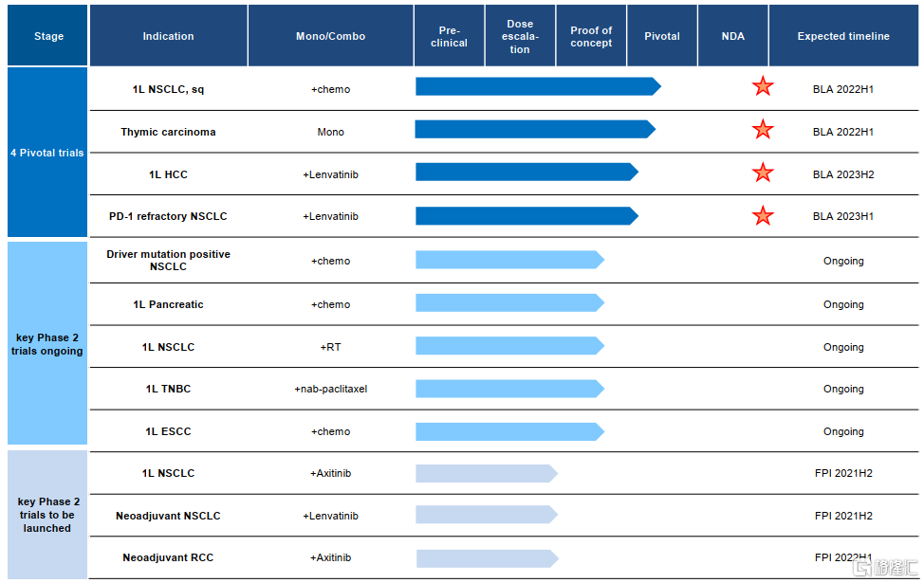The height and width of the screenshot is (583, 924).
Task: Click the red star in the 1L NSCLC, sq row
Action: coord(763,87)
